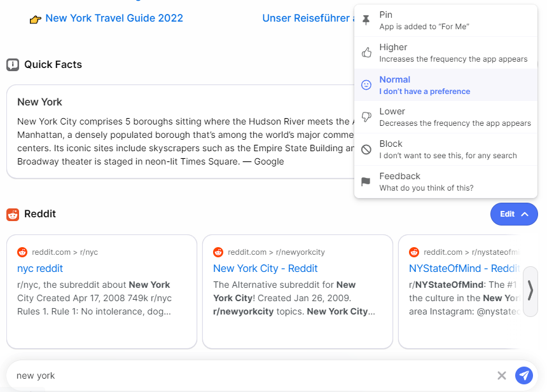Collapse the Reddit Edit dropdown
The height and width of the screenshot is (392, 547).
pyautogui.click(x=514, y=214)
